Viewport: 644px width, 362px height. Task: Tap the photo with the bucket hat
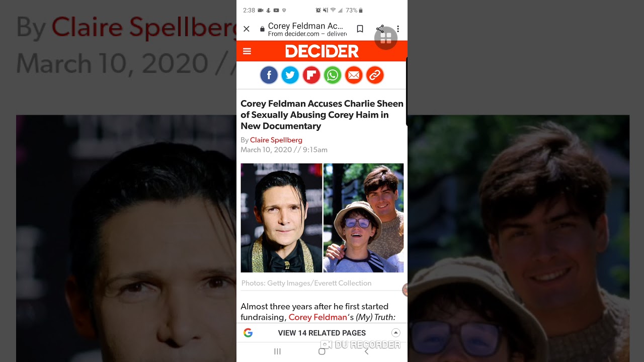click(x=363, y=218)
